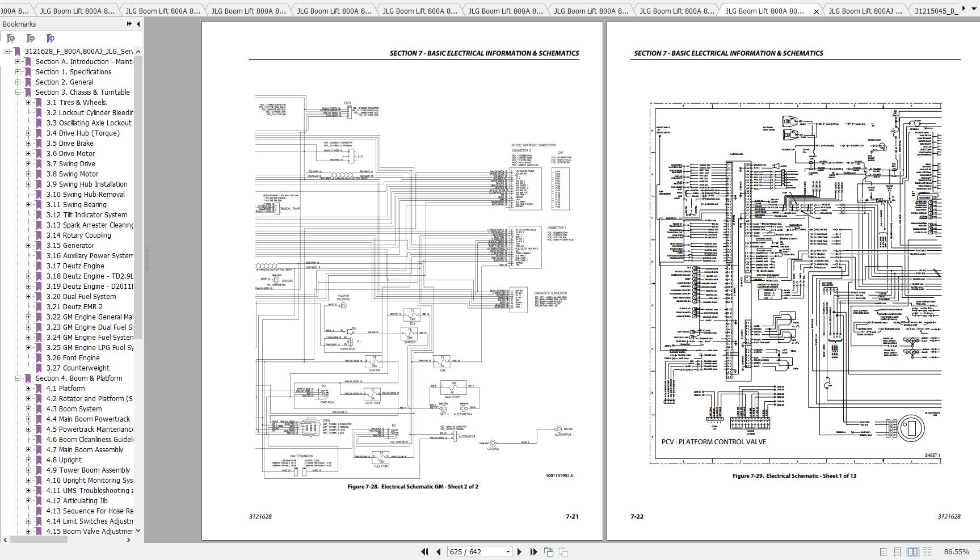Collapse the Bookmarks panel using left triangle
Image resolution: width=980 pixels, height=560 pixels.
click(x=138, y=24)
